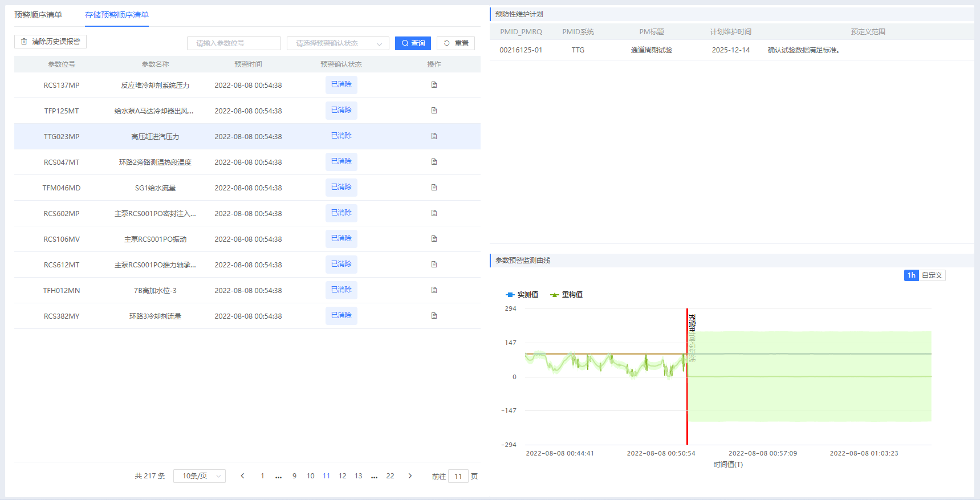The width and height of the screenshot is (980, 500).
Task: Click 清除历史误报警 button
Action: click(50, 42)
